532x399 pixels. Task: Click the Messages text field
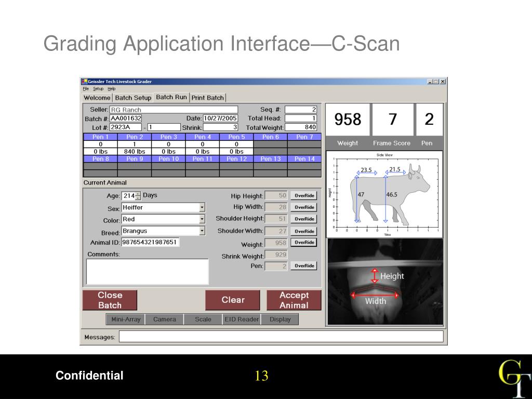281,337
